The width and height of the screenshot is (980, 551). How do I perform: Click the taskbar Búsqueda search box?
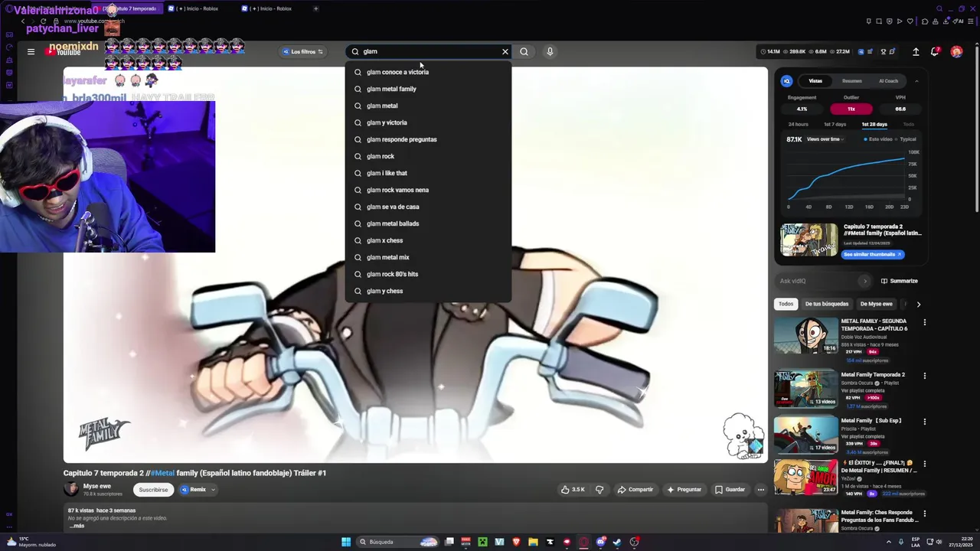[398, 542]
